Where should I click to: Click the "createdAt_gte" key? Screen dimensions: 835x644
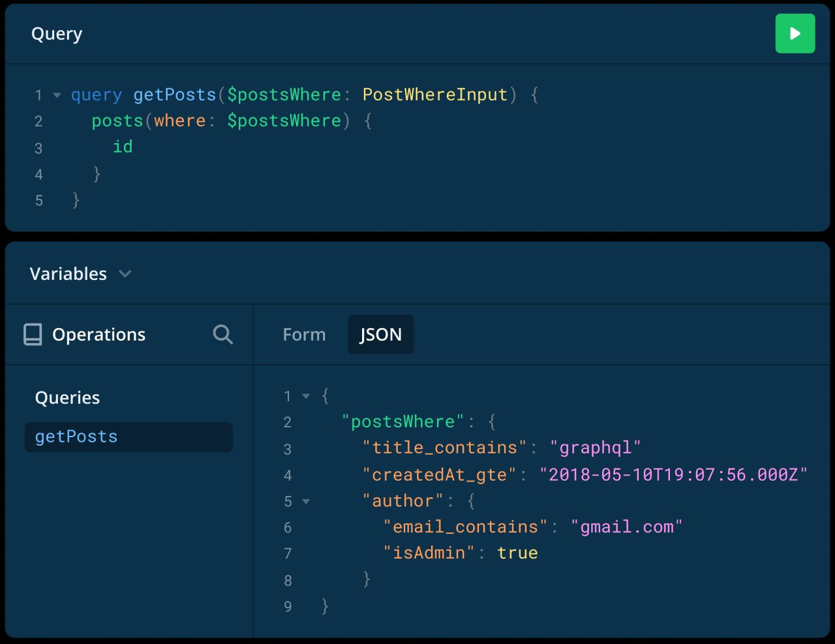click(440, 474)
